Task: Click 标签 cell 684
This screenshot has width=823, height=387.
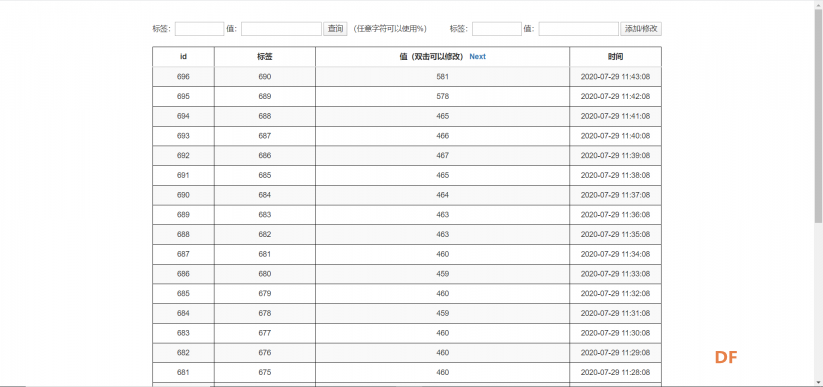Action: [265, 195]
